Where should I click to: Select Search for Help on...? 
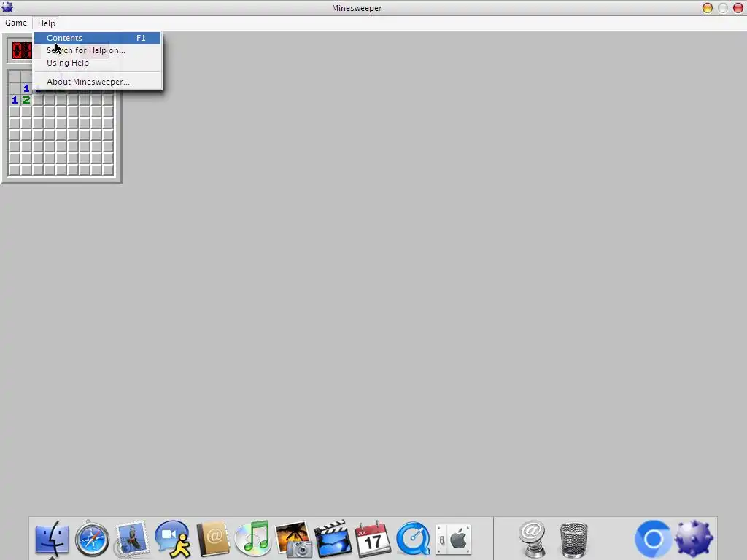coord(97,50)
